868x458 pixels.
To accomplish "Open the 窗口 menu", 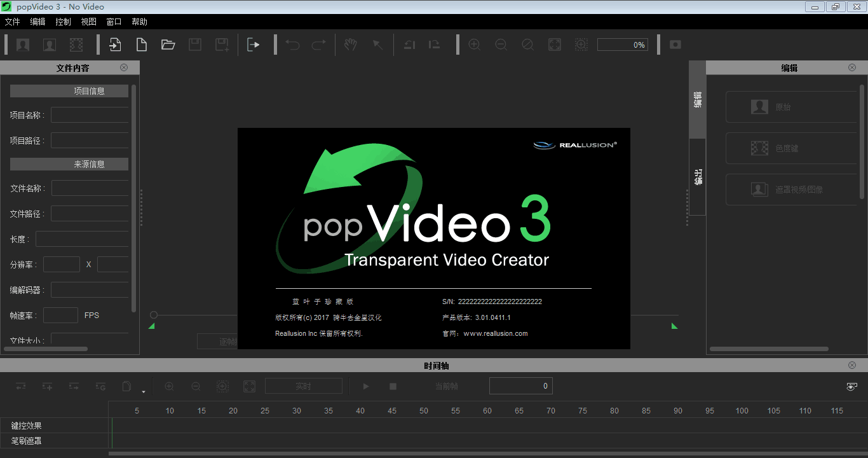I will [x=114, y=22].
